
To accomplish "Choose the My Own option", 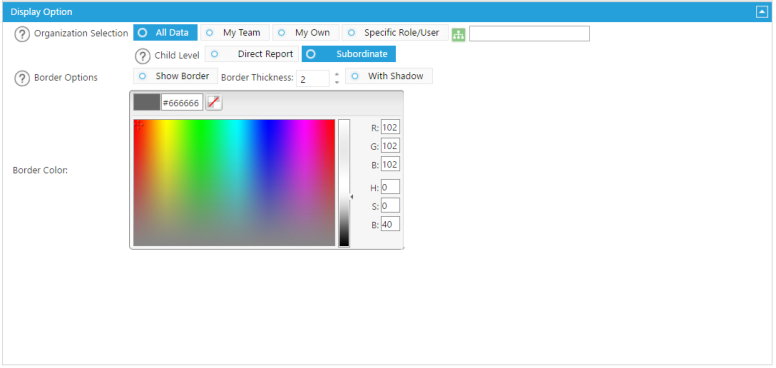I will pyautogui.click(x=306, y=33).
